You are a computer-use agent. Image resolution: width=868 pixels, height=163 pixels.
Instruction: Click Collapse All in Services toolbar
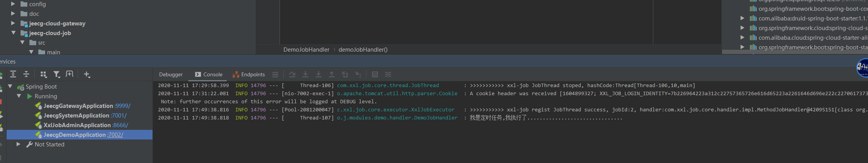click(26, 74)
